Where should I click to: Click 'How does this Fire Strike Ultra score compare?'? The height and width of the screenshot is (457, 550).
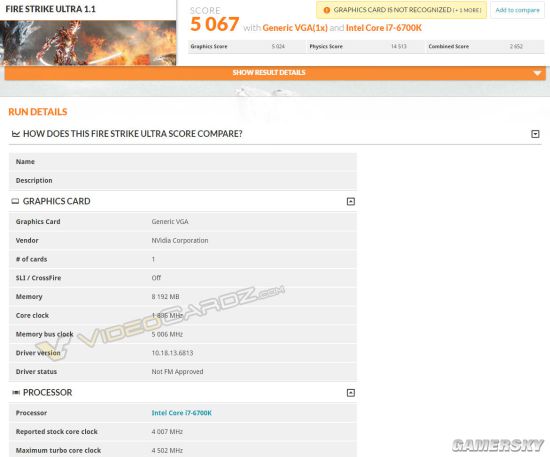pyautogui.click(x=133, y=134)
